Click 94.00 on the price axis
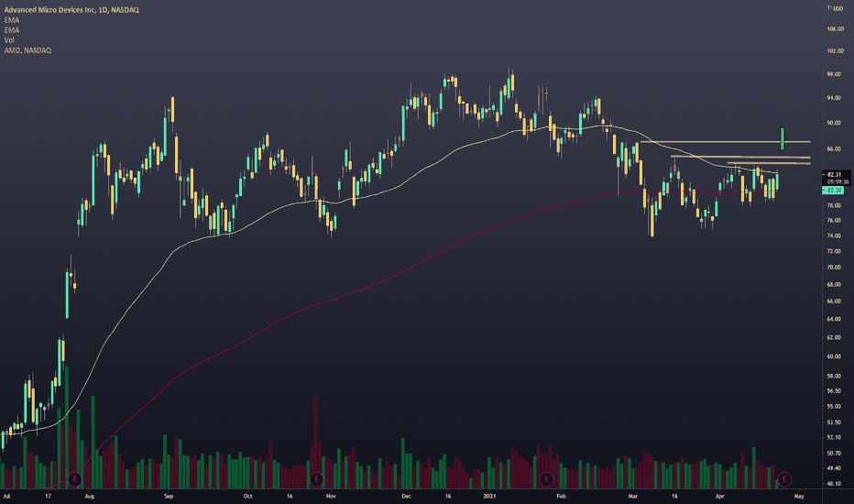 point(834,98)
